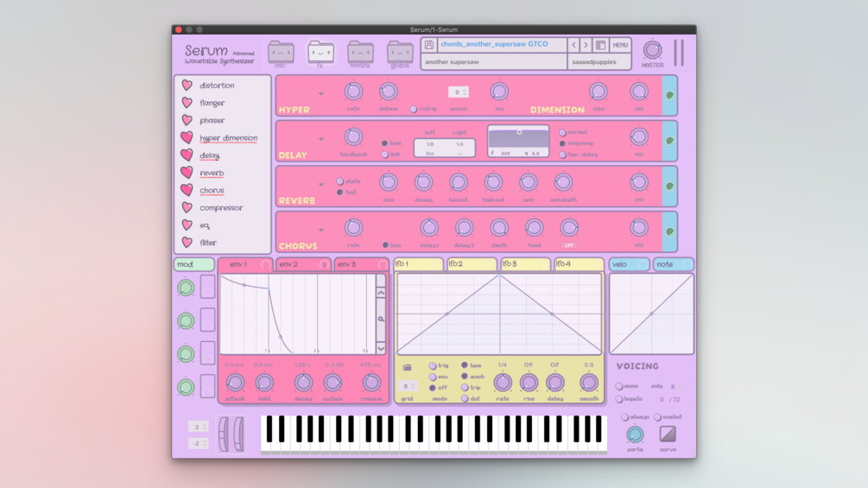
Task: Toggle the compressor heart icon
Action: click(187, 207)
